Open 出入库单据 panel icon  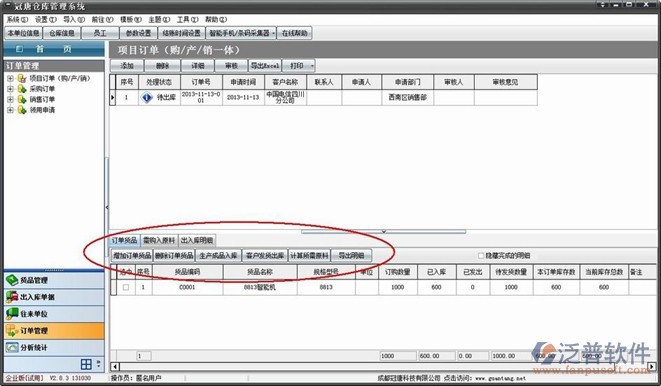tap(12, 297)
